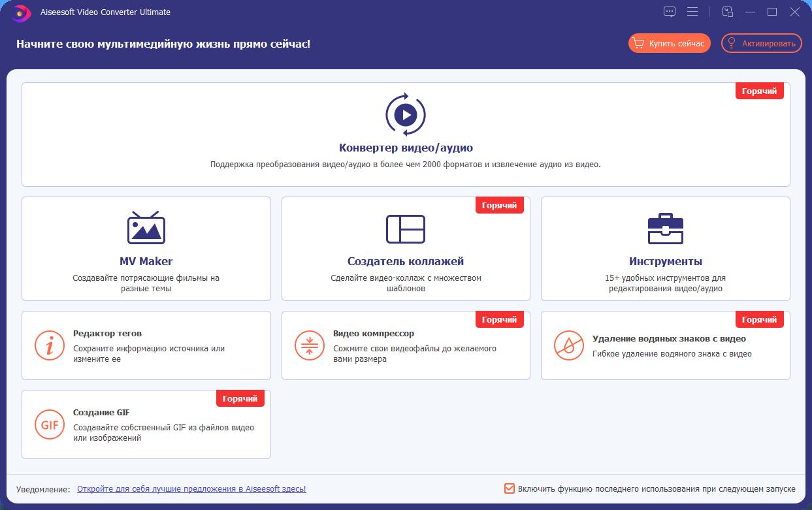
Task: Select the Конвертер видео/аудио title
Action: point(405,148)
